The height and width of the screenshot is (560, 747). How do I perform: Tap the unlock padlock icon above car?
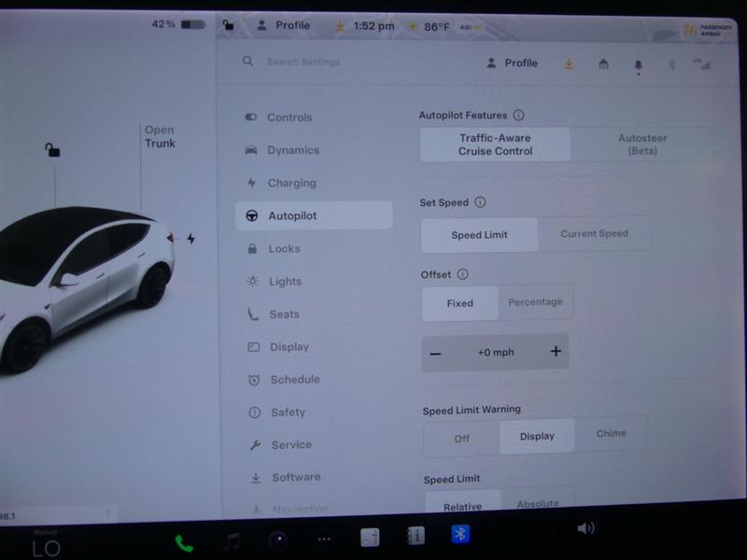[53, 149]
